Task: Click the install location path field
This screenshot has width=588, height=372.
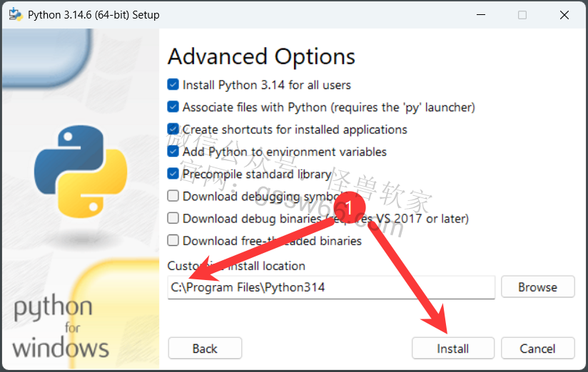Action: 331,287
